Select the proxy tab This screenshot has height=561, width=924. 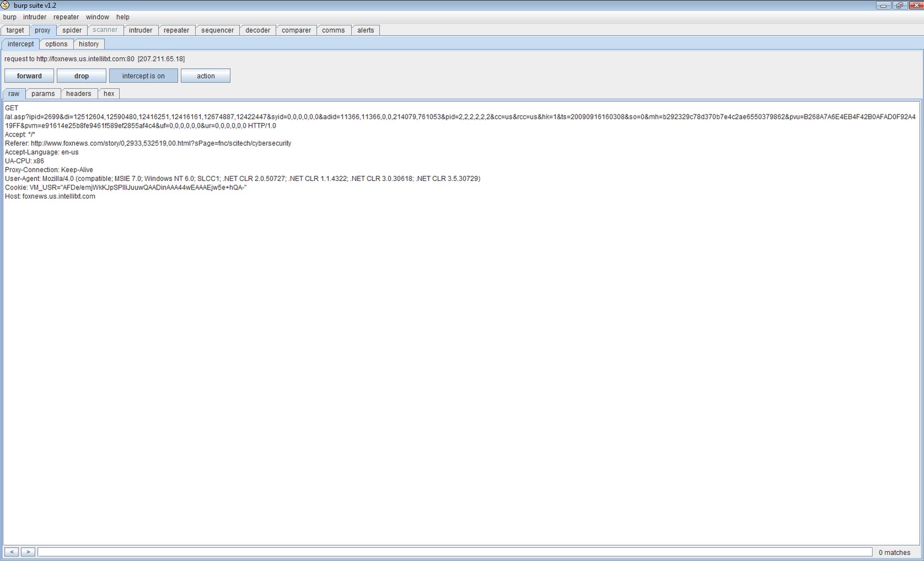(42, 30)
